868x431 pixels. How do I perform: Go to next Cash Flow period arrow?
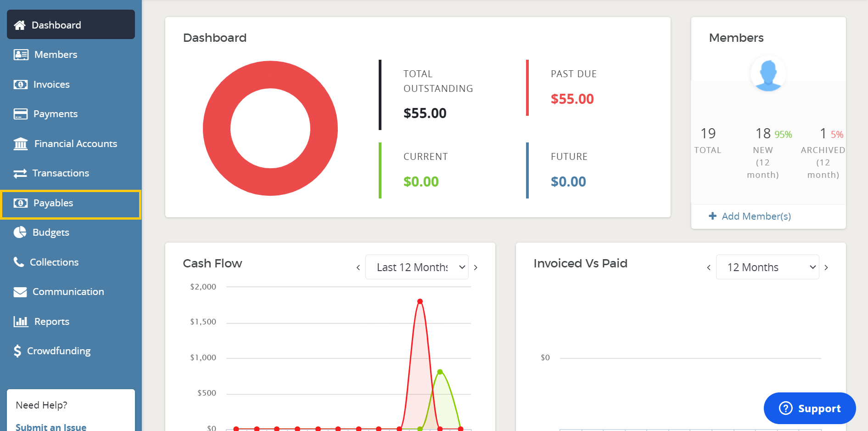click(476, 267)
